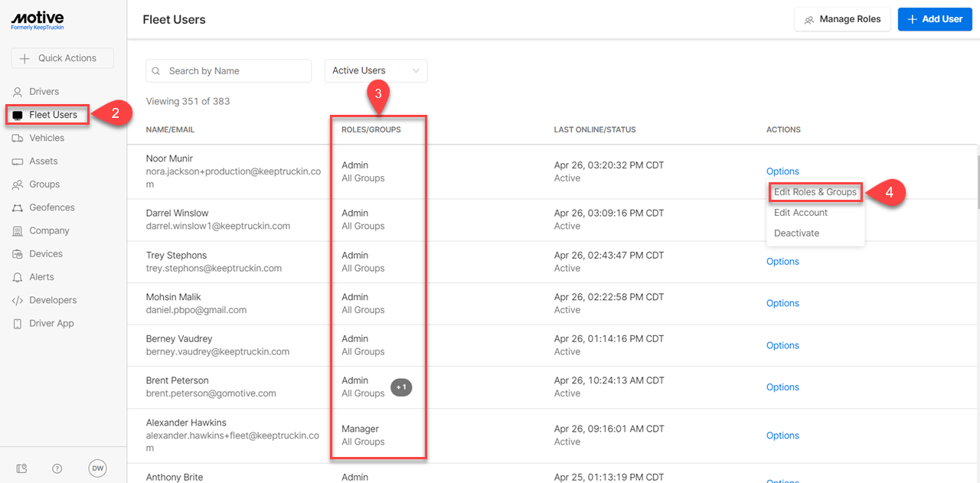Screen dimensions: 980x483
Task: Click the Company building icon in sidebar
Action: pyautogui.click(x=18, y=231)
